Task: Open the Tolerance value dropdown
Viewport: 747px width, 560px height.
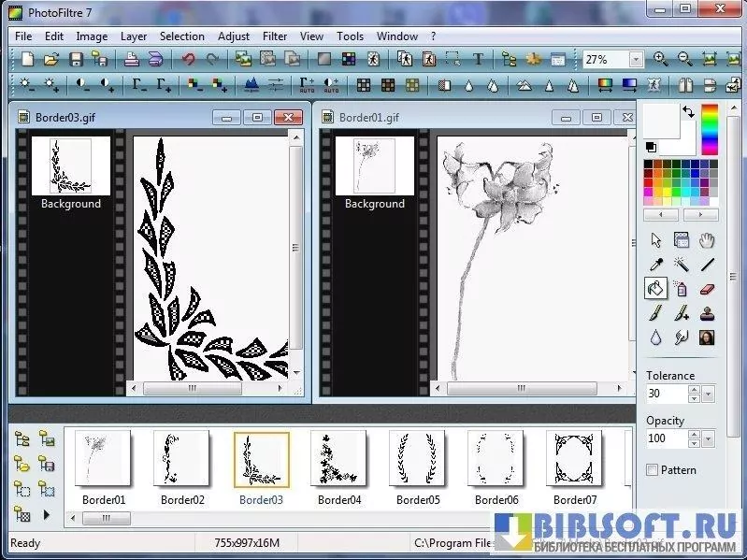Action: click(x=708, y=394)
